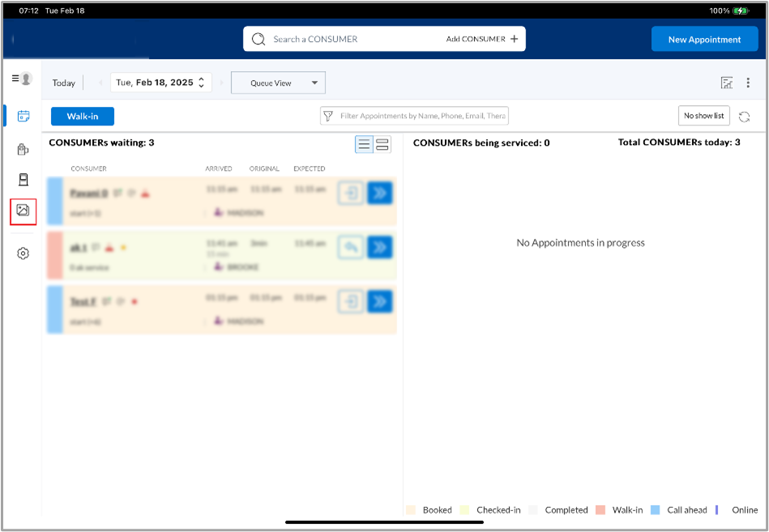Screen dimensions: 769x532
Task: Click the yellow star beside ak t
Action: click(x=124, y=248)
